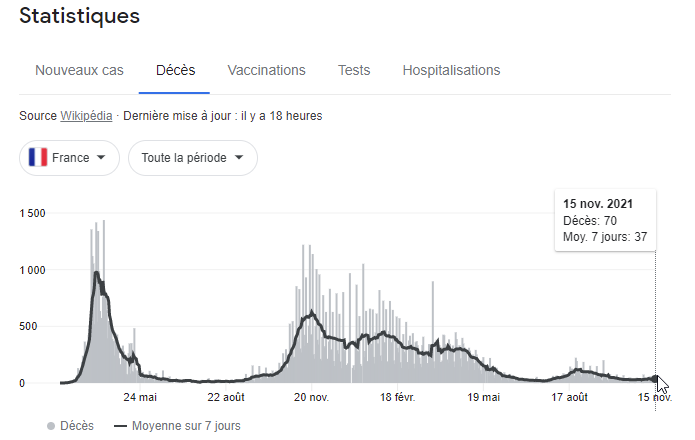Click the 18 févr. x-axis label
Viewport: 695px width, 440px height.
(x=397, y=397)
